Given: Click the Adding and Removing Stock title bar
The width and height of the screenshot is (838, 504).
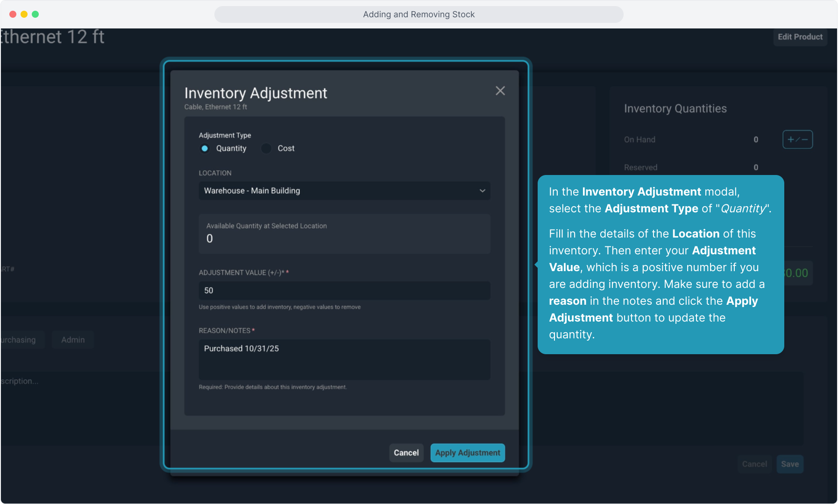Looking at the screenshot, I should tap(419, 14).
